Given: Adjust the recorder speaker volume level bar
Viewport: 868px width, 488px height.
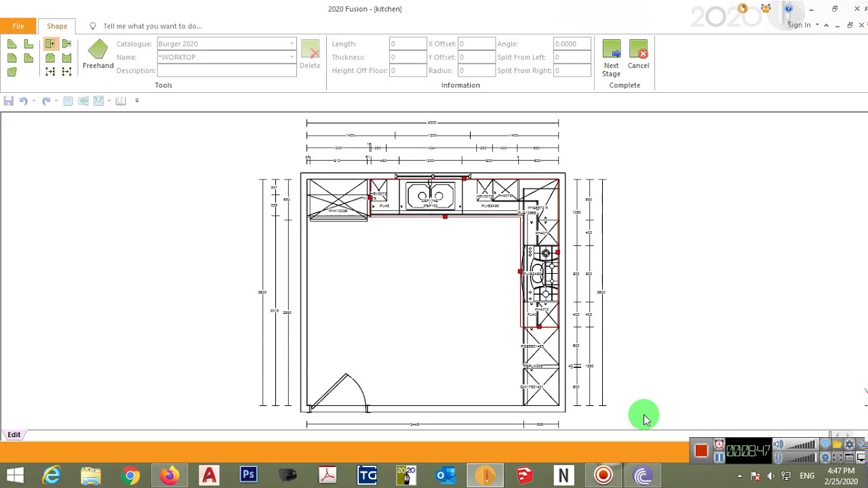Looking at the screenshot, I should (802, 444).
